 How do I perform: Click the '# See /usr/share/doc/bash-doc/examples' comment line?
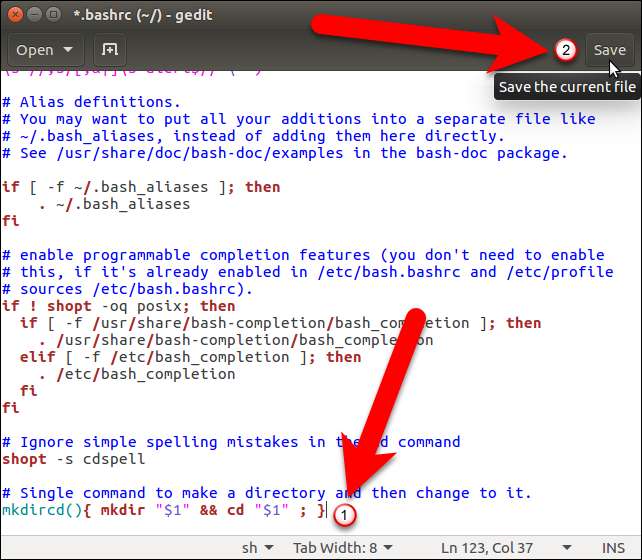pyautogui.click(x=285, y=153)
